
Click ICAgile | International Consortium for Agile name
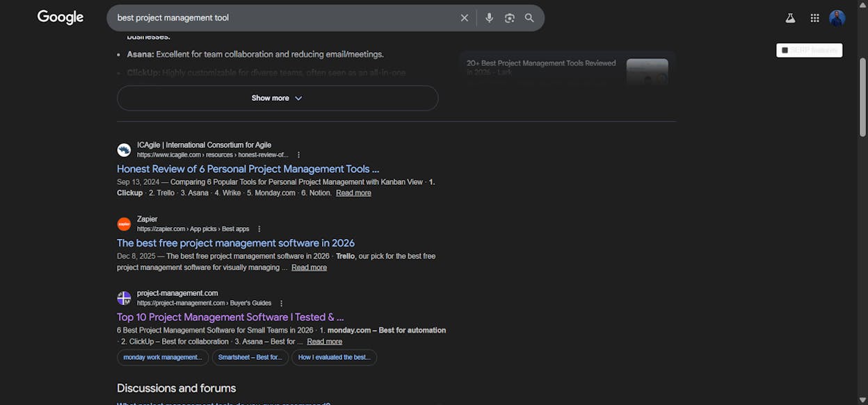click(204, 145)
